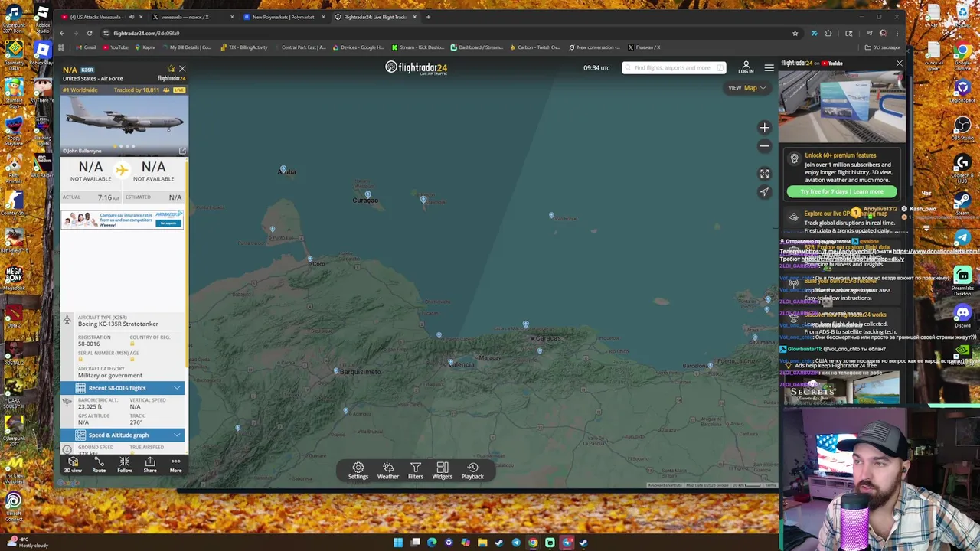Open the Chrome apps grid icon
The width and height of the screenshot is (980, 551).
click(61, 47)
